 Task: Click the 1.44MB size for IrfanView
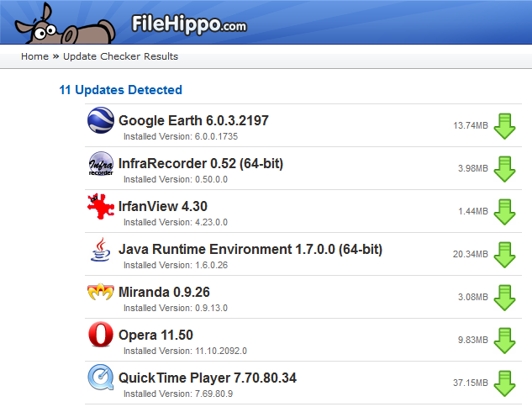tap(473, 211)
